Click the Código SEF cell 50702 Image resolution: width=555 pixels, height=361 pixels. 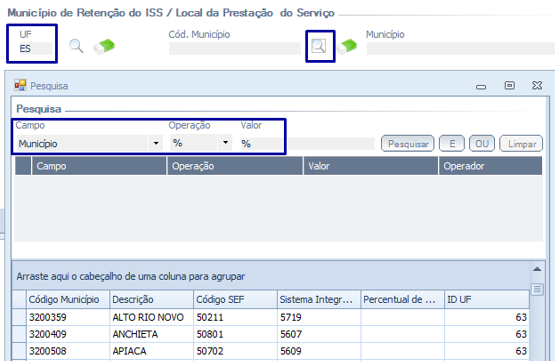pyautogui.click(x=235, y=351)
